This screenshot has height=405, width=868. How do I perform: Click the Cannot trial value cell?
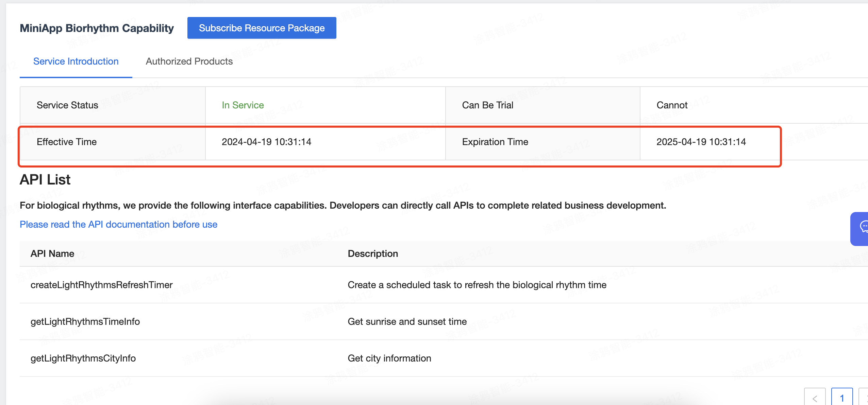click(x=672, y=105)
